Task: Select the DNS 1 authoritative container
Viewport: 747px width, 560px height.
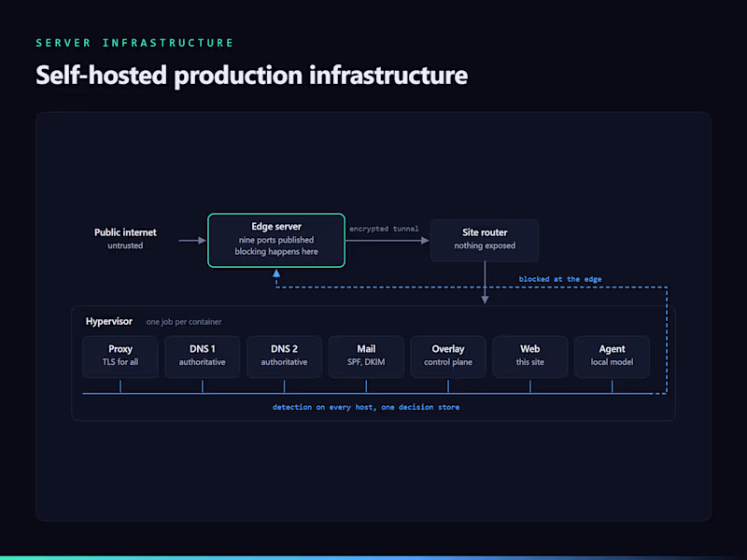Action: (x=202, y=357)
